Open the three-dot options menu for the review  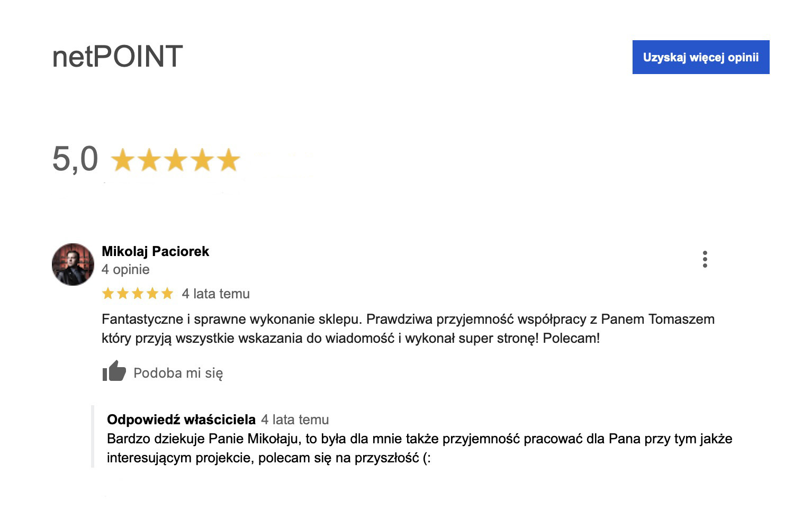point(705,259)
